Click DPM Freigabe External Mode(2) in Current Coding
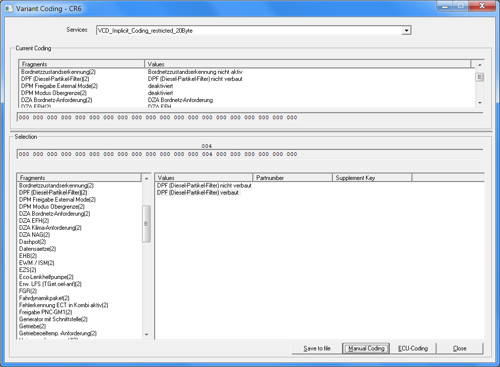 (59, 86)
